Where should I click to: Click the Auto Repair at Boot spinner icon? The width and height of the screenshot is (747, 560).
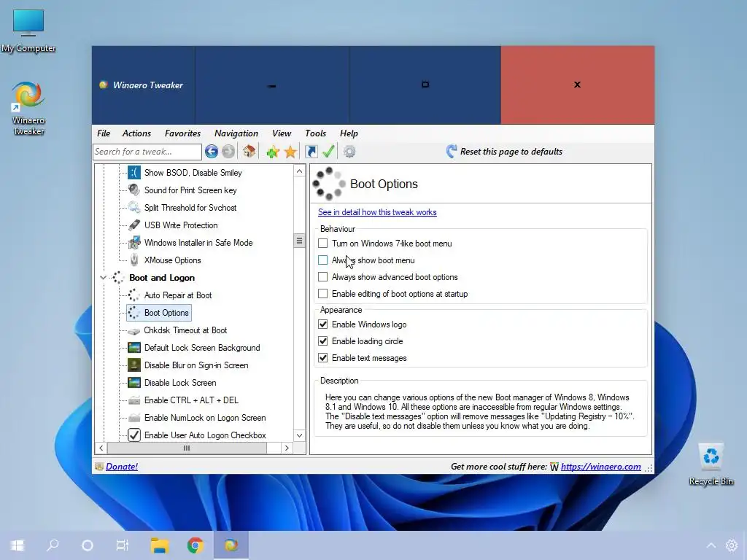tap(134, 295)
